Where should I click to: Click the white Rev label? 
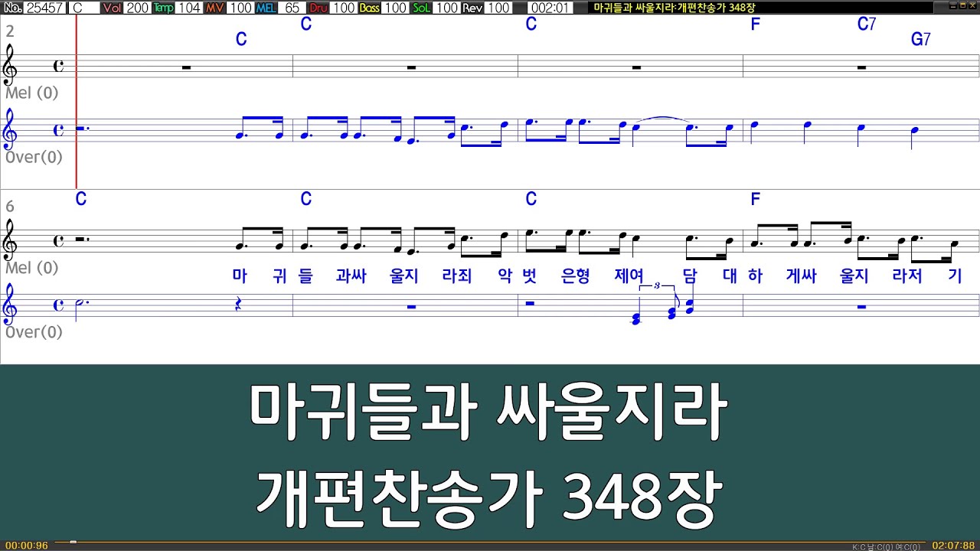tap(472, 8)
